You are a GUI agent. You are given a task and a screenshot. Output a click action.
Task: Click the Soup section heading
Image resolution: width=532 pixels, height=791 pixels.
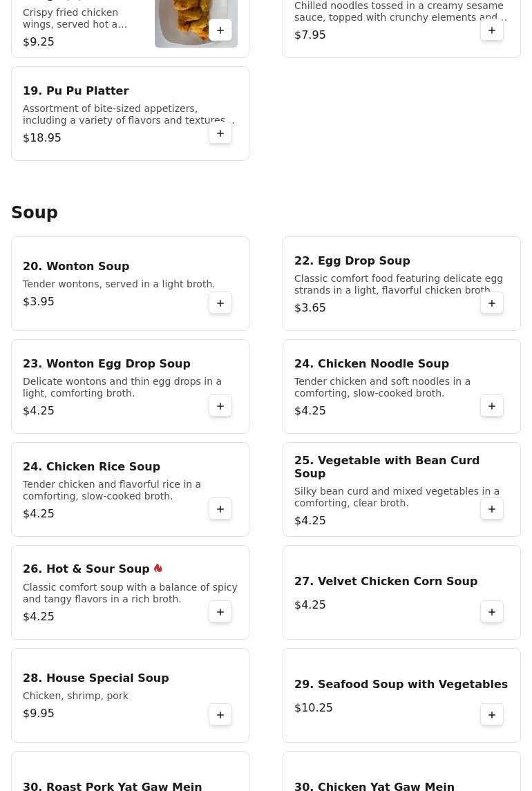coord(35,213)
